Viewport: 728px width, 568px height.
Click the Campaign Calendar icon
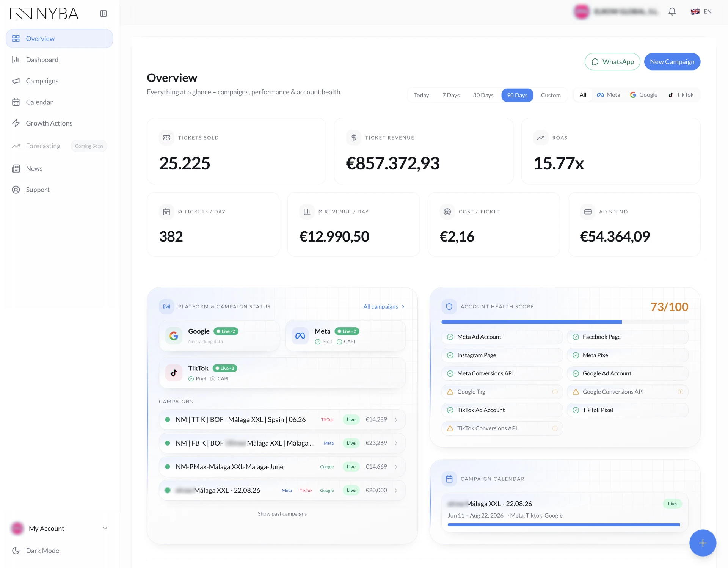click(449, 479)
